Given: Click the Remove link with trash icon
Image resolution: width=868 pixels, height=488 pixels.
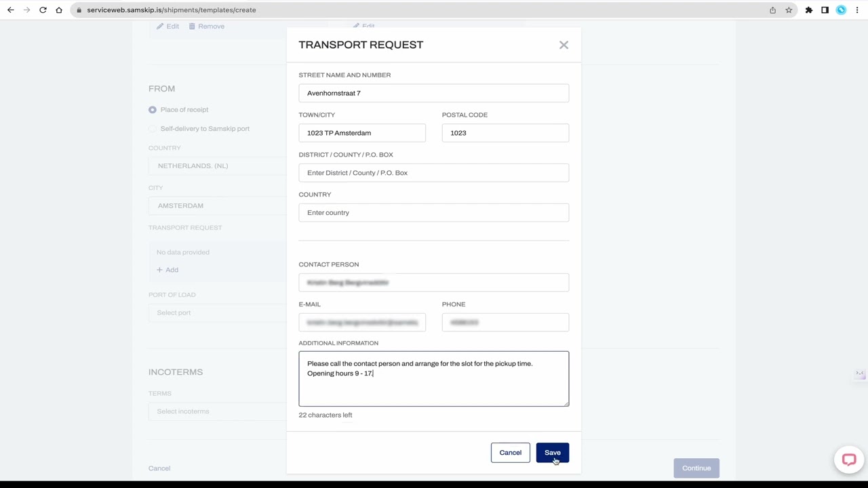Looking at the screenshot, I should point(207,26).
